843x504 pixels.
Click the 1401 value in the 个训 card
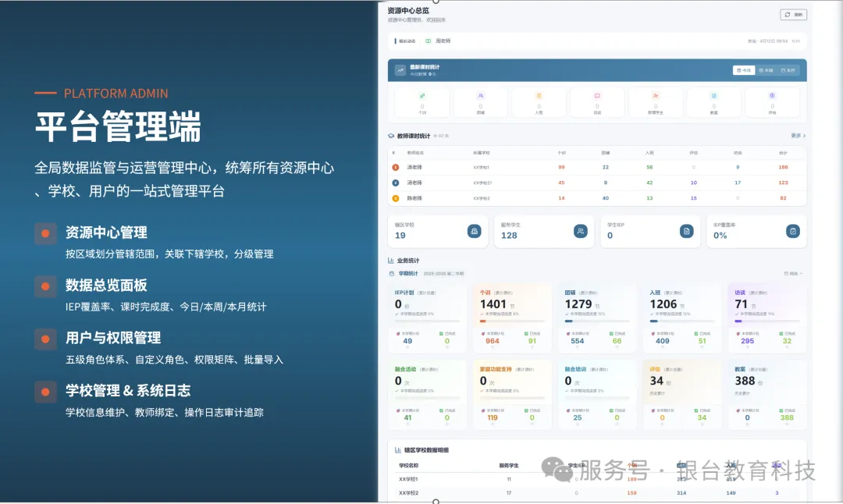(493, 304)
